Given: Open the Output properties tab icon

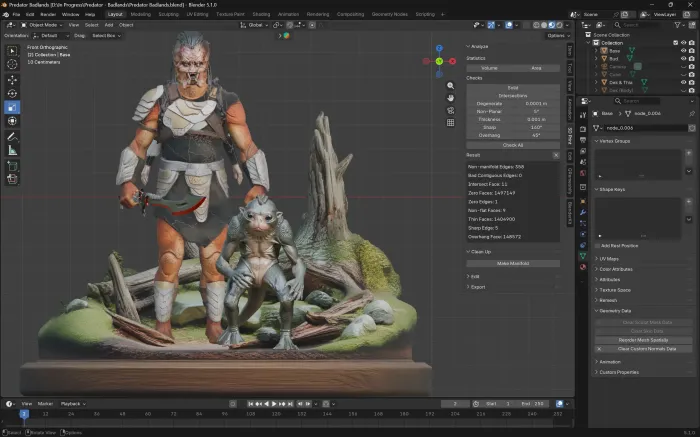Looking at the screenshot, I should 583,140.
